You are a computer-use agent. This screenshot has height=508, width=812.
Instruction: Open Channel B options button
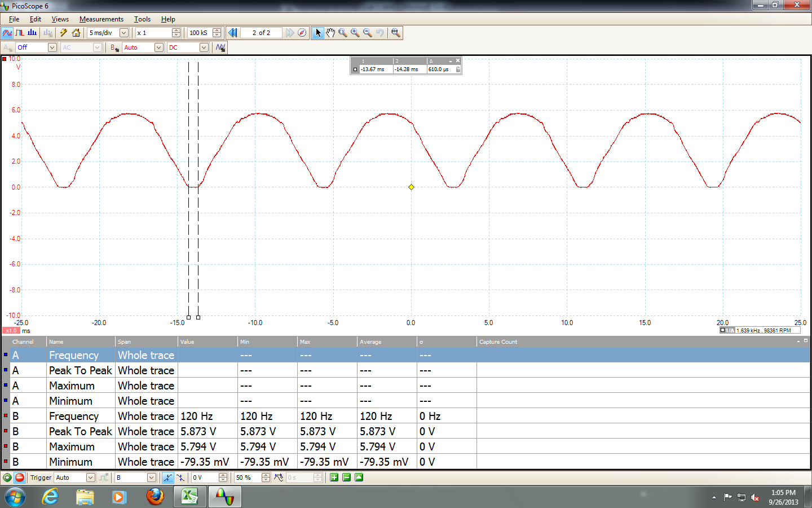[114, 47]
